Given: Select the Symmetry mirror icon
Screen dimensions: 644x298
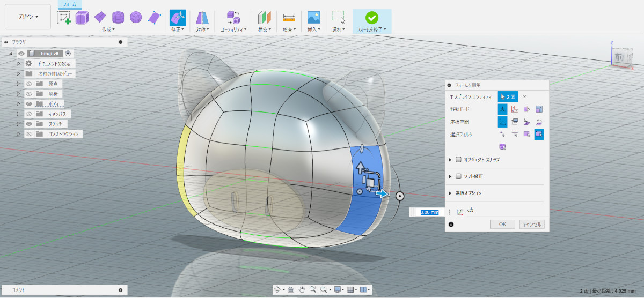Looking at the screenshot, I should [x=202, y=18].
